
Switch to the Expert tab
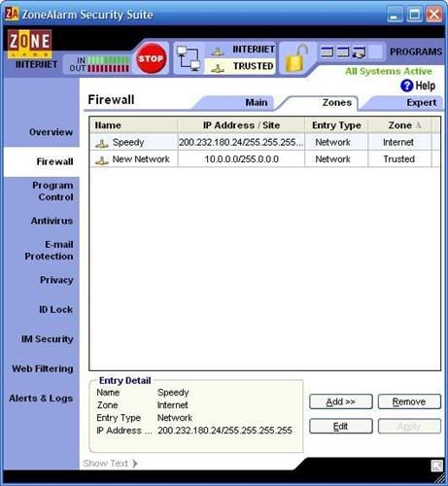click(x=422, y=103)
